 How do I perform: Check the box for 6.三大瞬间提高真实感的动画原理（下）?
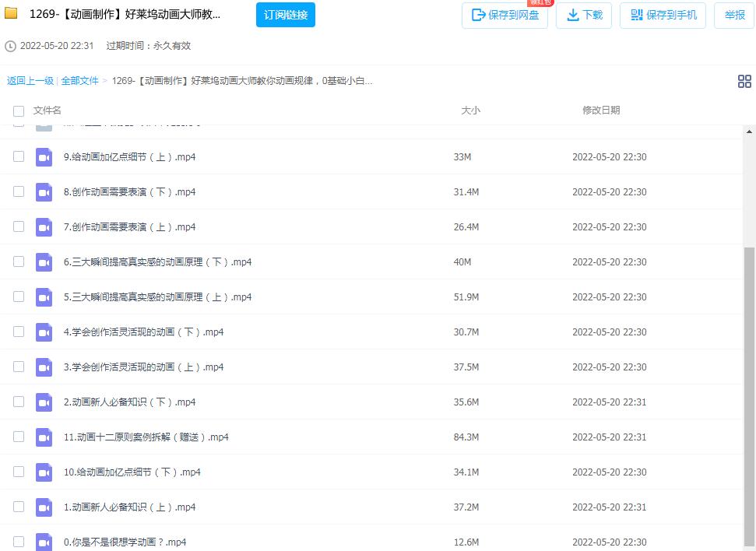[19, 261]
